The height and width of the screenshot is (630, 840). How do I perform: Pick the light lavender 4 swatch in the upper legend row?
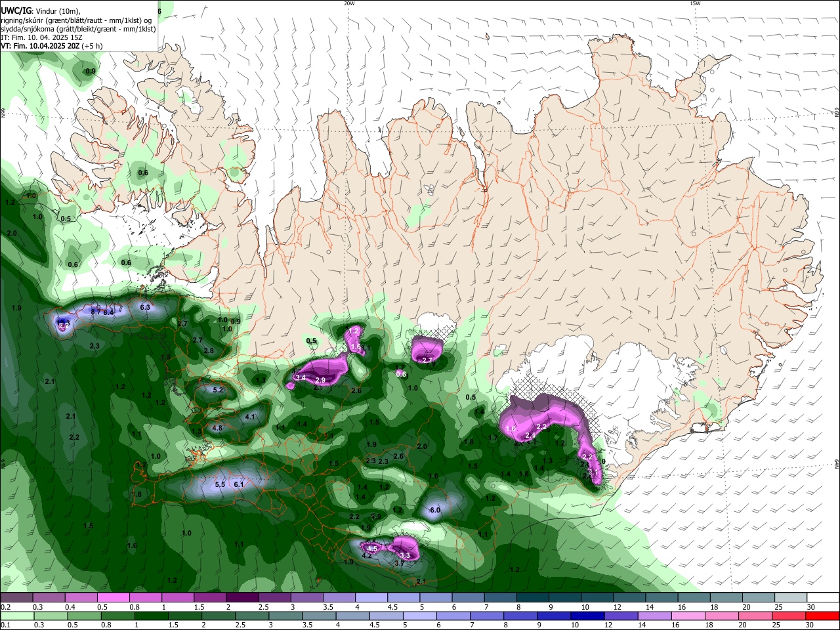(x=371, y=598)
